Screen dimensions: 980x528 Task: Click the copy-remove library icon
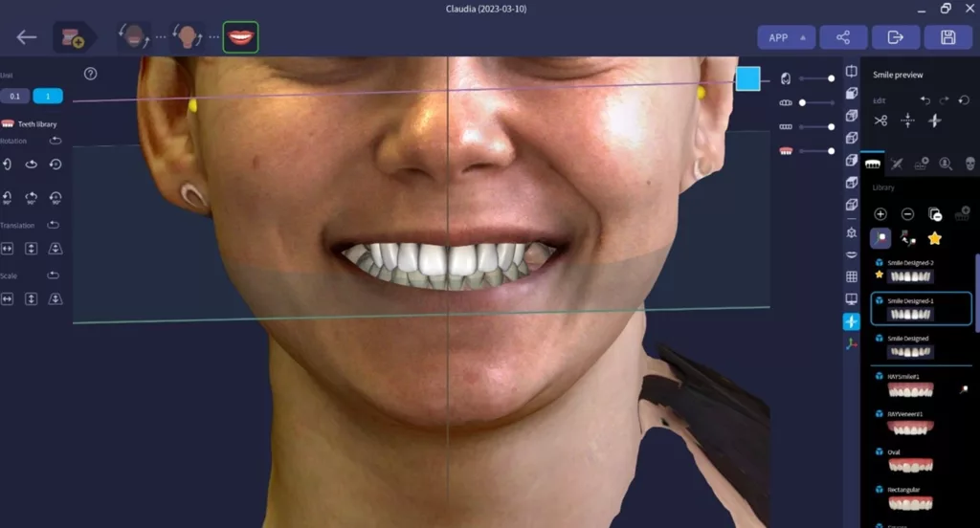pyautogui.click(x=935, y=214)
